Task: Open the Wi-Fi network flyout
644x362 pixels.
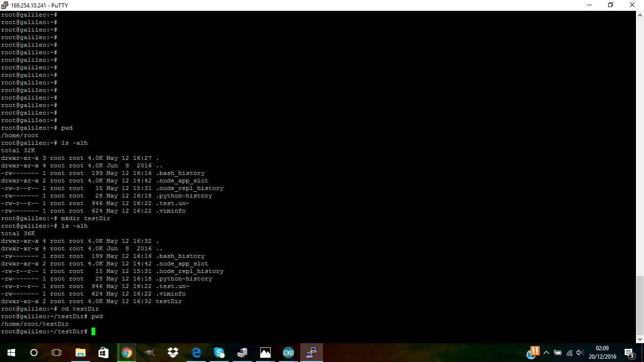Action: [x=569, y=353]
